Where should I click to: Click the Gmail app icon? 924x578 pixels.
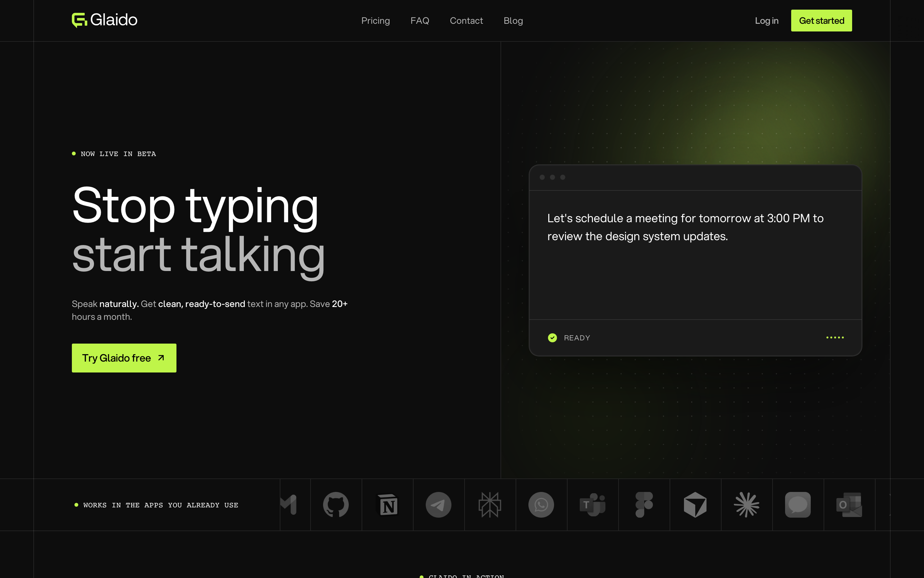[x=289, y=504]
